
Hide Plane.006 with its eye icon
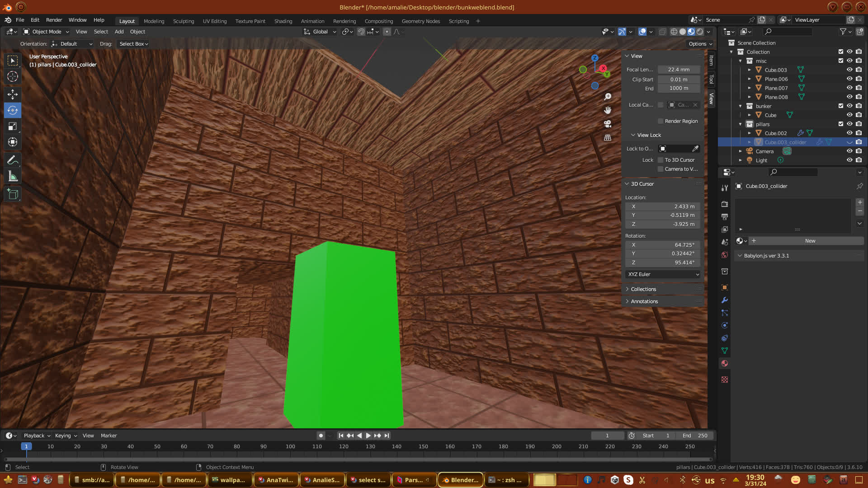coord(849,79)
